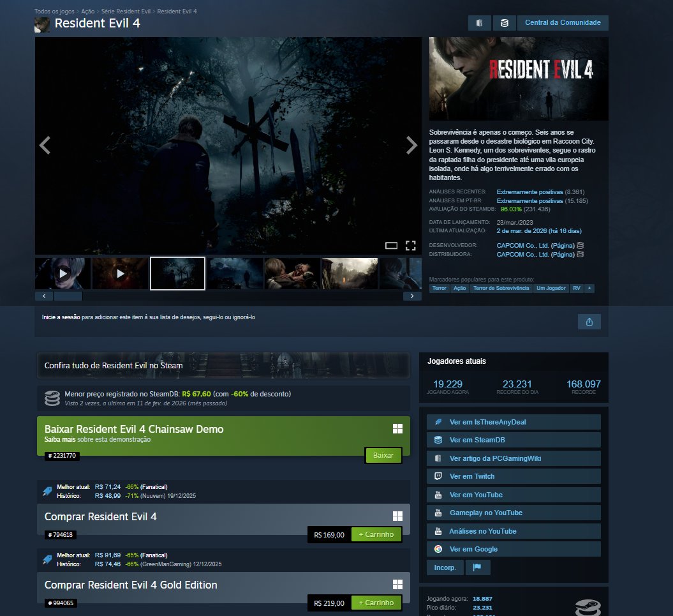Screen dimensions: 673x616
Task: Select the Um Jogador tag
Action: point(551,289)
